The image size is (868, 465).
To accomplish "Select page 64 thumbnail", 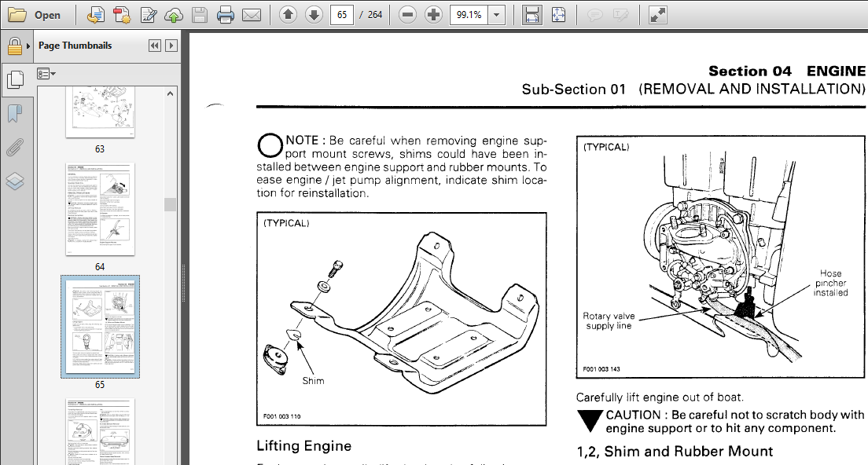I will coord(100,209).
